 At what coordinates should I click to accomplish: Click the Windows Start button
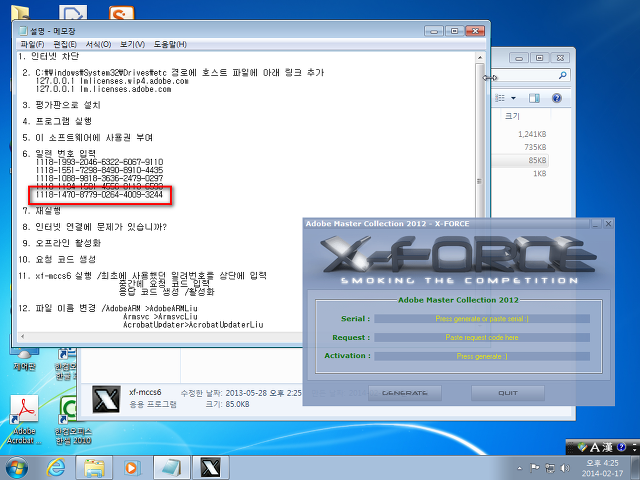click(x=17, y=468)
